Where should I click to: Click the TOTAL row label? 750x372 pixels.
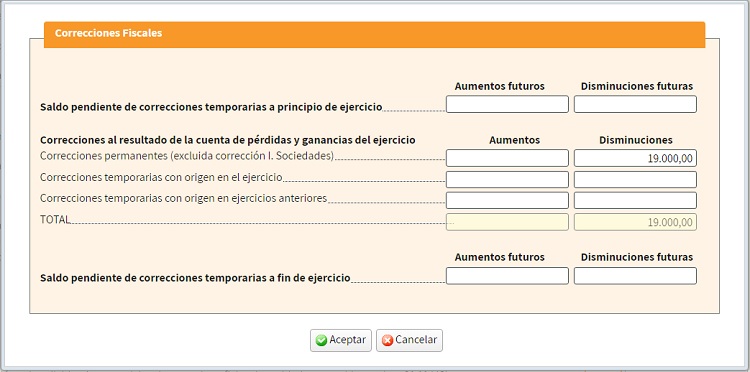pos(55,219)
